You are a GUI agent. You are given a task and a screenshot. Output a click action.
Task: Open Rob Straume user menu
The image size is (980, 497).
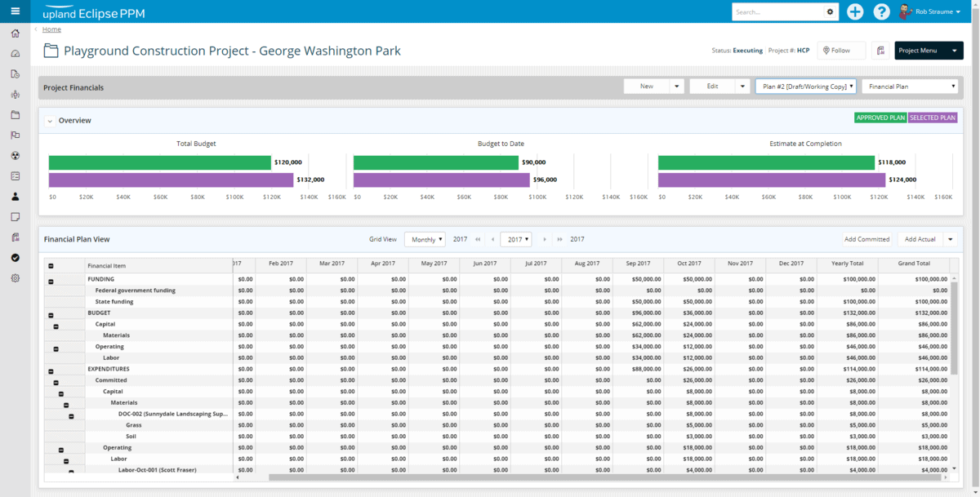[931, 11]
